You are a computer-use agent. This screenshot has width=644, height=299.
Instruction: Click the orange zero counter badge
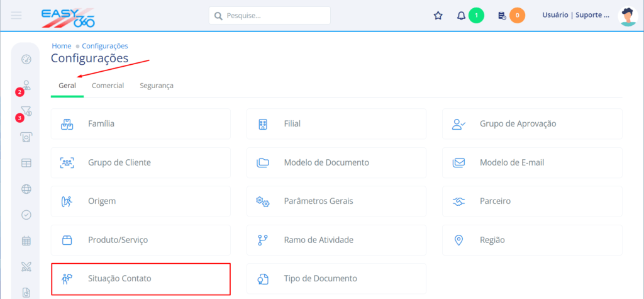(x=518, y=16)
